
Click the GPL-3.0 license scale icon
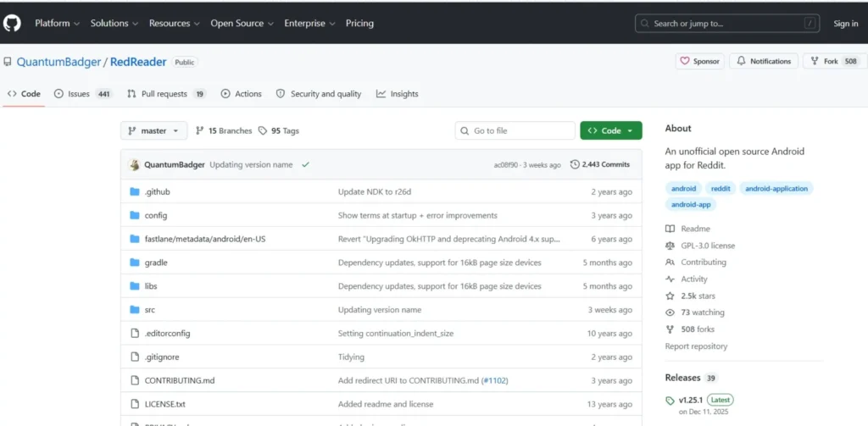[670, 246]
